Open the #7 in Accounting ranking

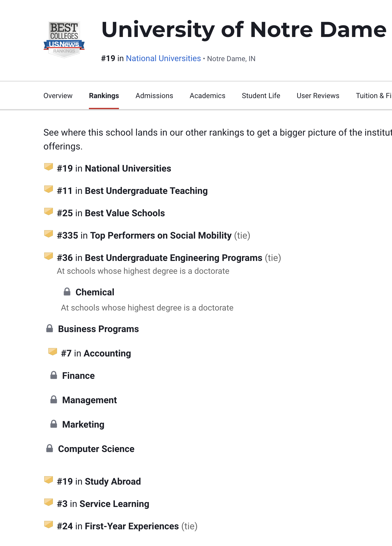[x=96, y=353]
